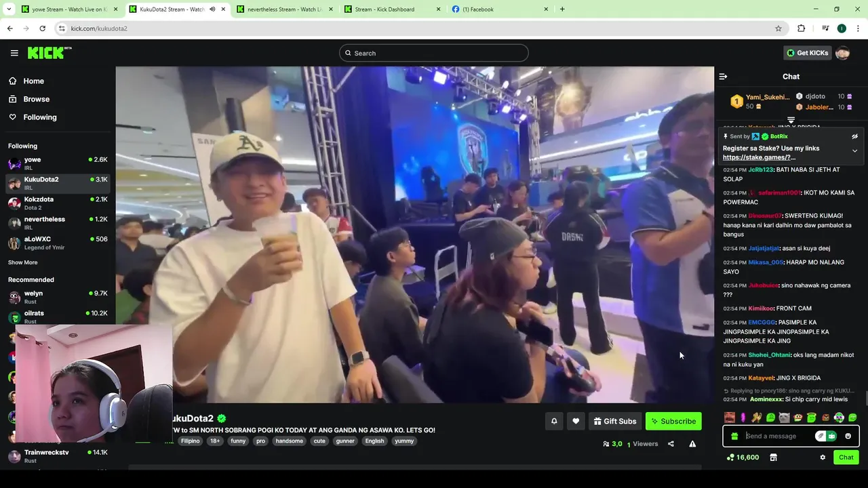The height and width of the screenshot is (488, 868).
Task: Click djdoto in gift leaderboard
Action: (815, 96)
